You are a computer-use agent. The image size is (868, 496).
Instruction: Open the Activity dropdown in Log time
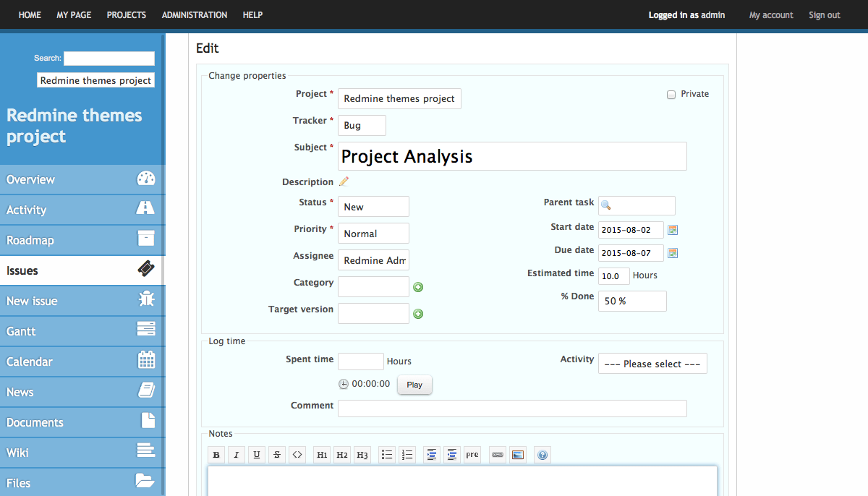click(652, 364)
